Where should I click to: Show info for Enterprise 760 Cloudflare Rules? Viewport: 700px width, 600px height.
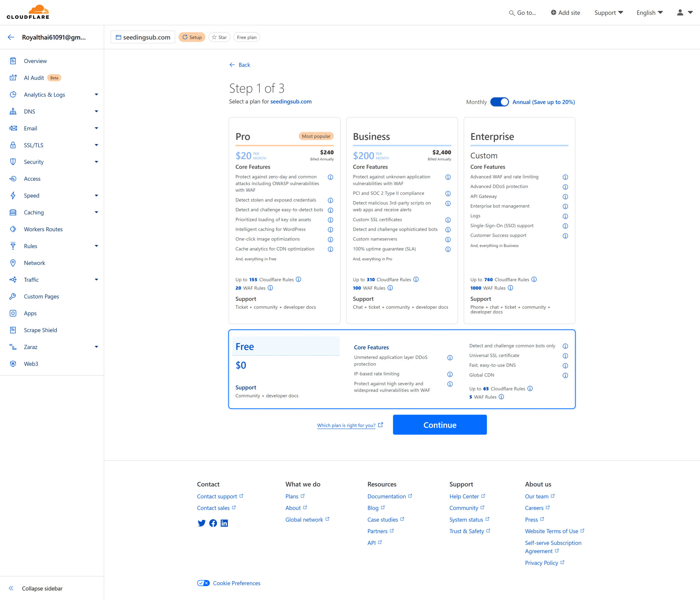pyautogui.click(x=534, y=279)
